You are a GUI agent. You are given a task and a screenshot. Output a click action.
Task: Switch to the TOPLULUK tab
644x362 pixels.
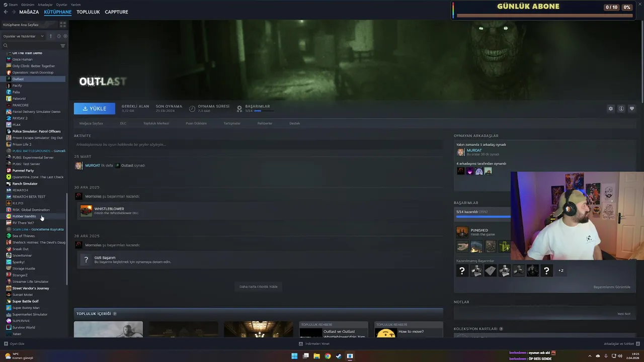(x=88, y=12)
